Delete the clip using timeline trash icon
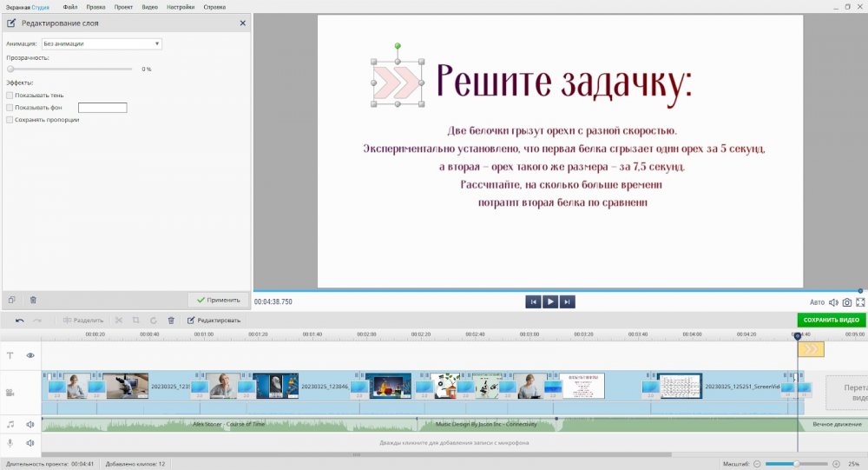The width and height of the screenshot is (868, 470). point(171,320)
